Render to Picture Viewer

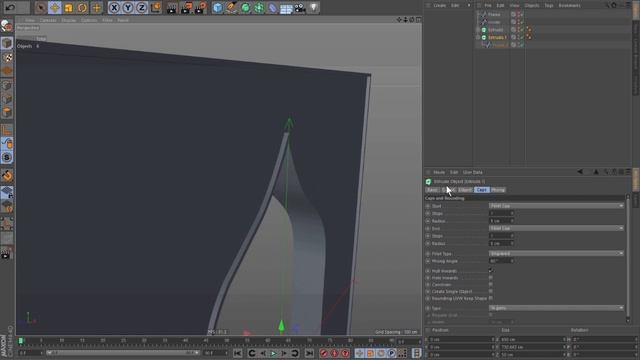click(186, 7)
